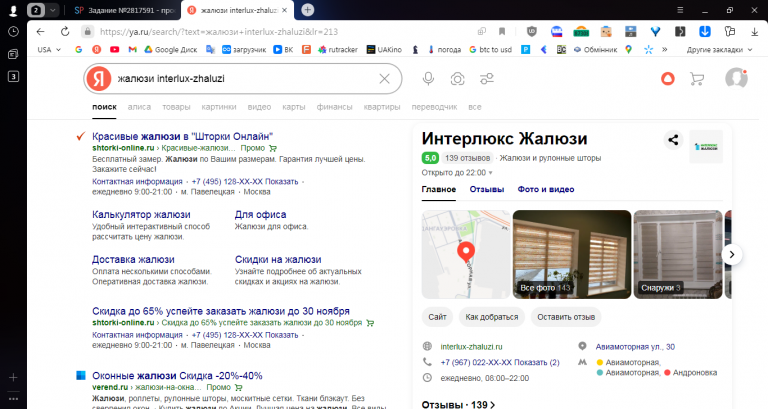Open the YouTube bookmark icon
This screenshot has width=768, height=409.
[x=115, y=49]
